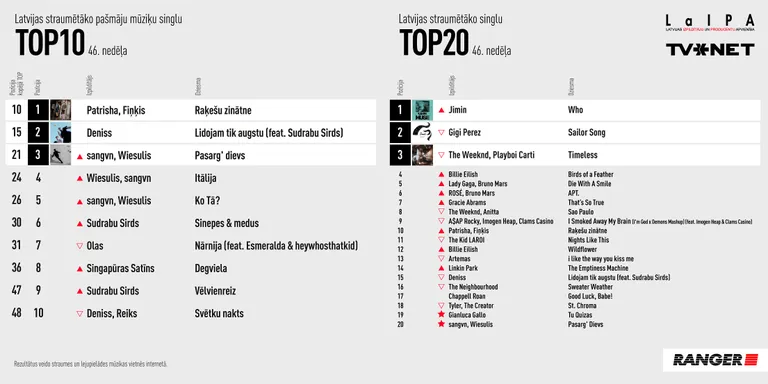Viewport: 768px width, 384px height.
Task: Click the TOP10 heading
Action: click(50, 43)
